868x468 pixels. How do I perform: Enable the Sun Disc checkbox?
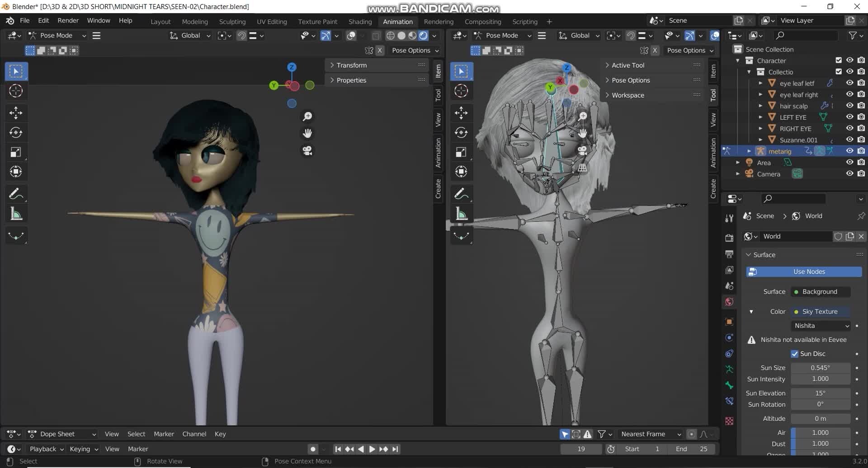(794, 354)
